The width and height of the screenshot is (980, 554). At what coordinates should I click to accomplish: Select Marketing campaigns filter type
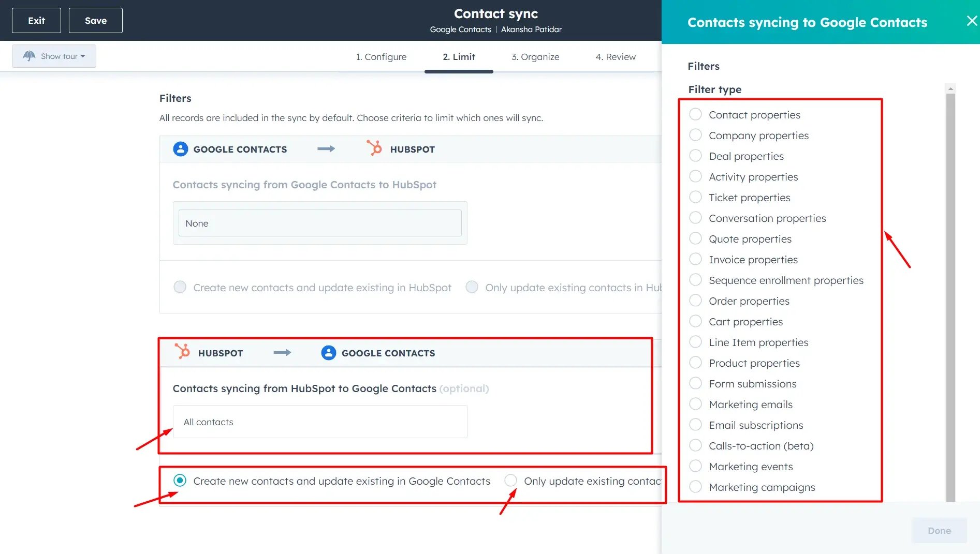coord(695,487)
